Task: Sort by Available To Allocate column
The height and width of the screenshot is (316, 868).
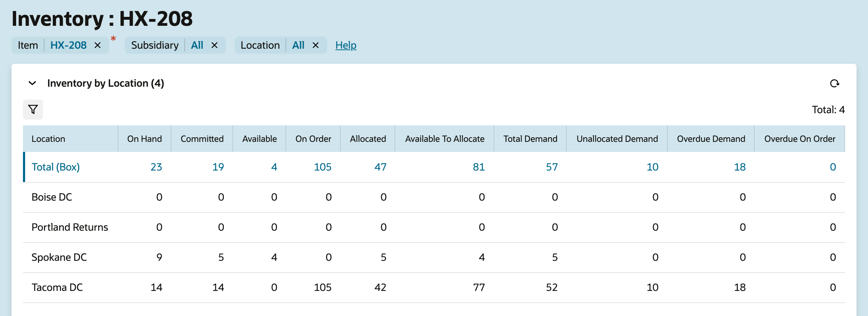Action: (444, 139)
